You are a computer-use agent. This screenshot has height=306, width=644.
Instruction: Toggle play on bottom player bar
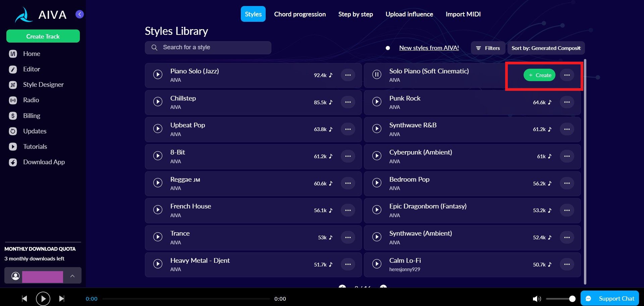click(43, 299)
